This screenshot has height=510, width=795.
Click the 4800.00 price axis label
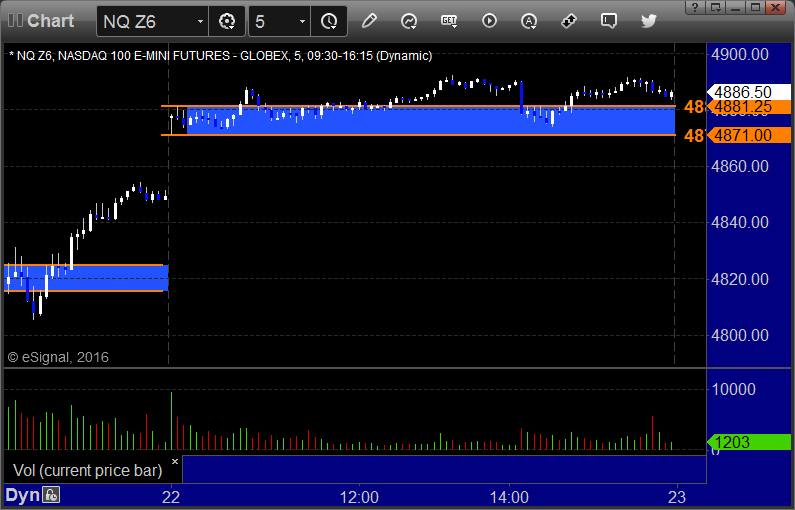pyautogui.click(x=740, y=335)
